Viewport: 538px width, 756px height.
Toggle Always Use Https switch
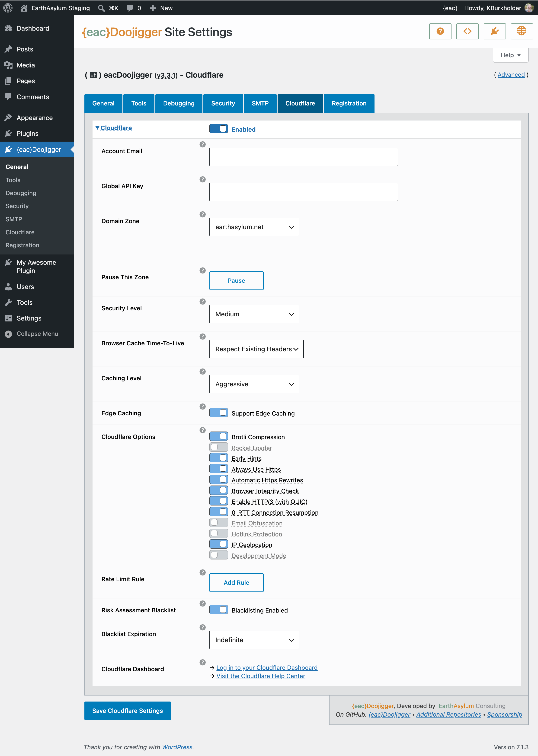tap(219, 469)
